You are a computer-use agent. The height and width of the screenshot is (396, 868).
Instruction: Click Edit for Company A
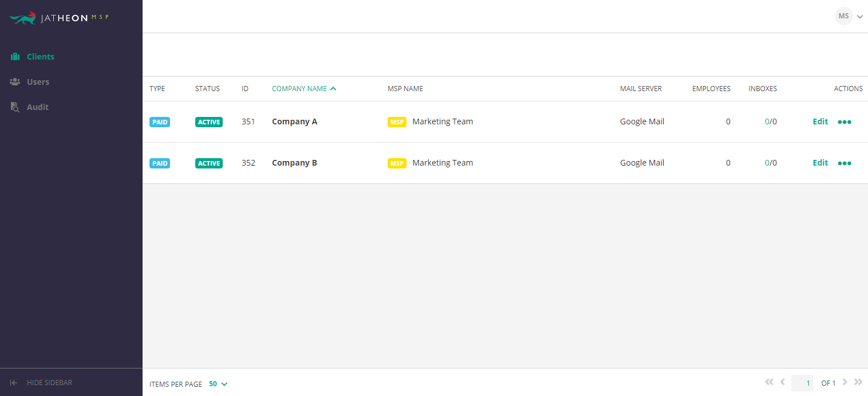point(820,121)
